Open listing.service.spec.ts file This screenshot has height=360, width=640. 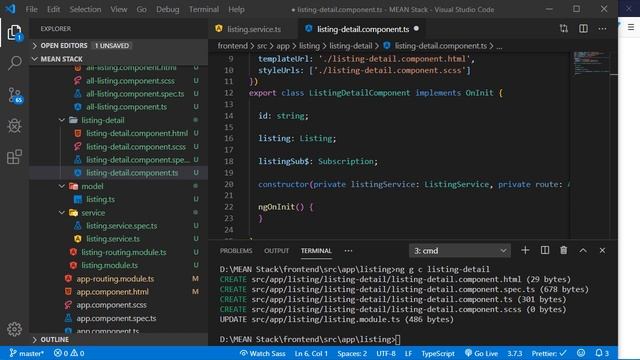[x=121, y=226]
